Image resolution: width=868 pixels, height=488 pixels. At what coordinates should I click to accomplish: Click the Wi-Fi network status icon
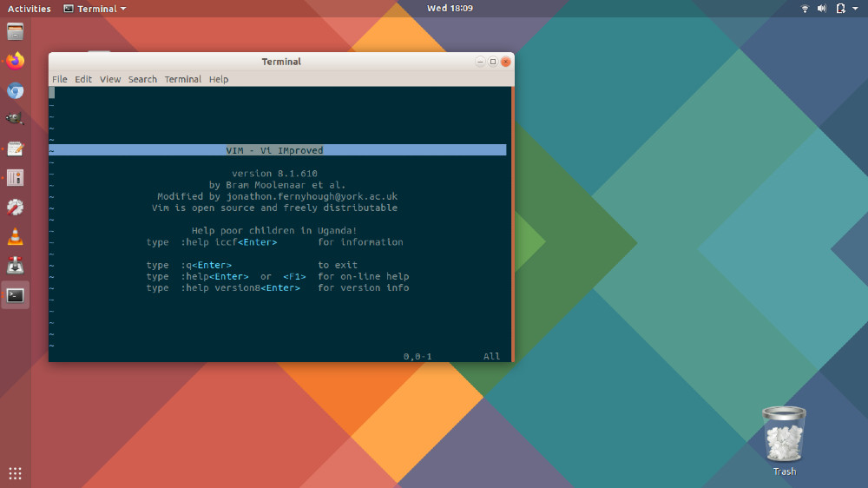[x=805, y=9]
